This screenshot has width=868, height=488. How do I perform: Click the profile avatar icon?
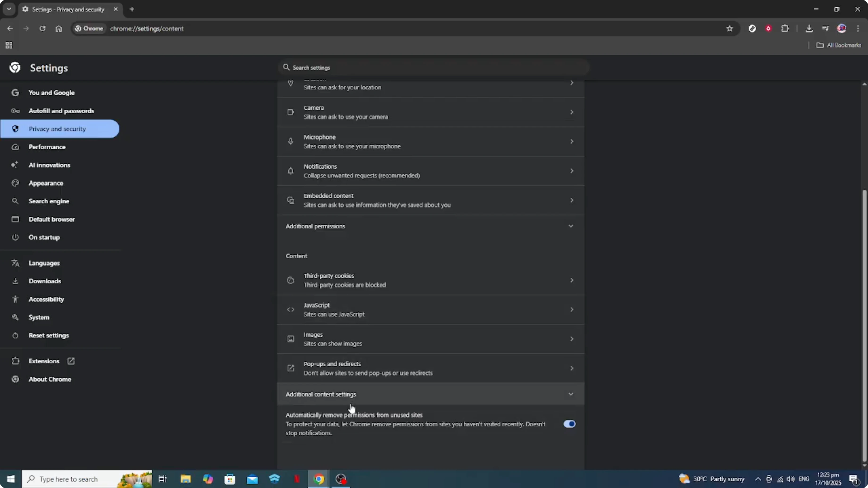[x=842, y=29]
